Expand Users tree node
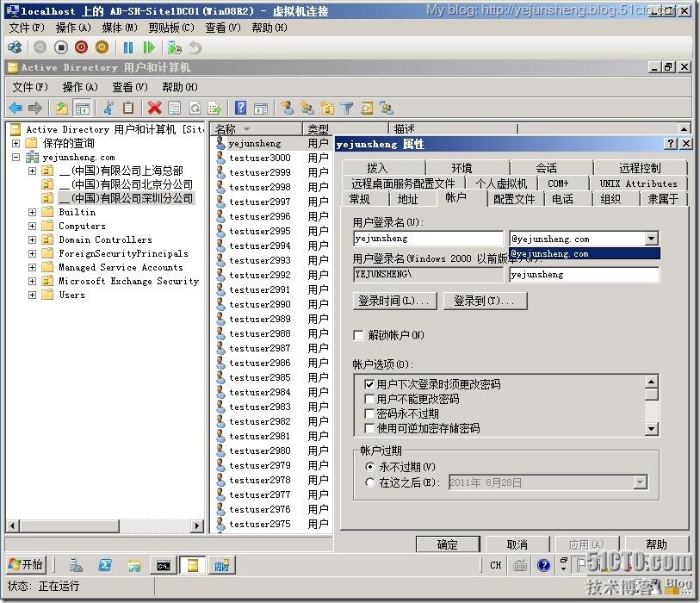This screenshot has width=700, height=603. 32,295
